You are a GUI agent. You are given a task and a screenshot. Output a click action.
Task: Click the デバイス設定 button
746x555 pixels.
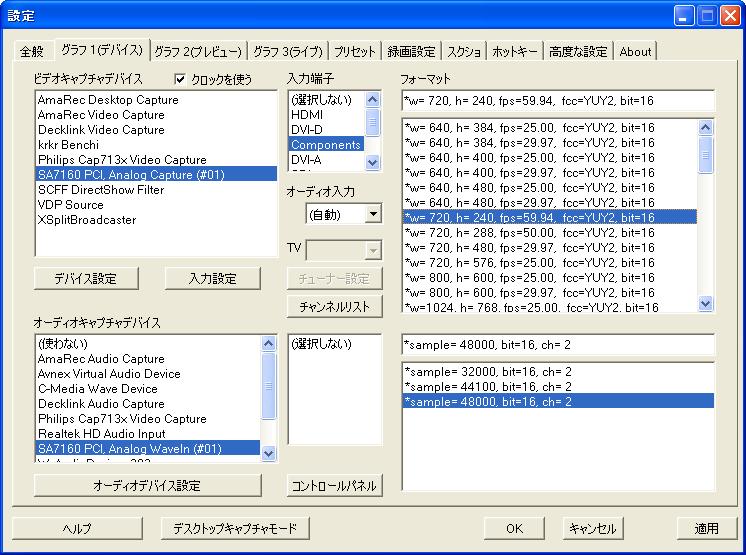[x=86, y=279]
